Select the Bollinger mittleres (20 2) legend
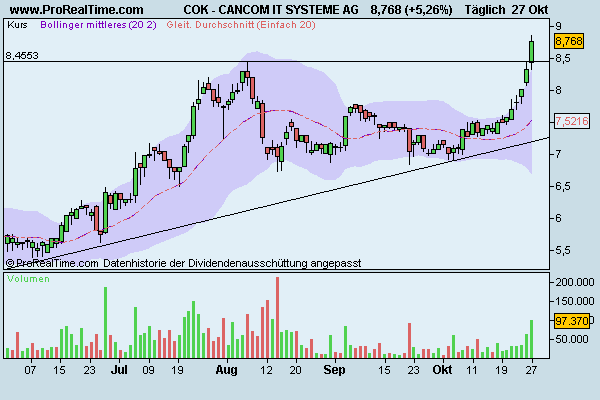 98,25
